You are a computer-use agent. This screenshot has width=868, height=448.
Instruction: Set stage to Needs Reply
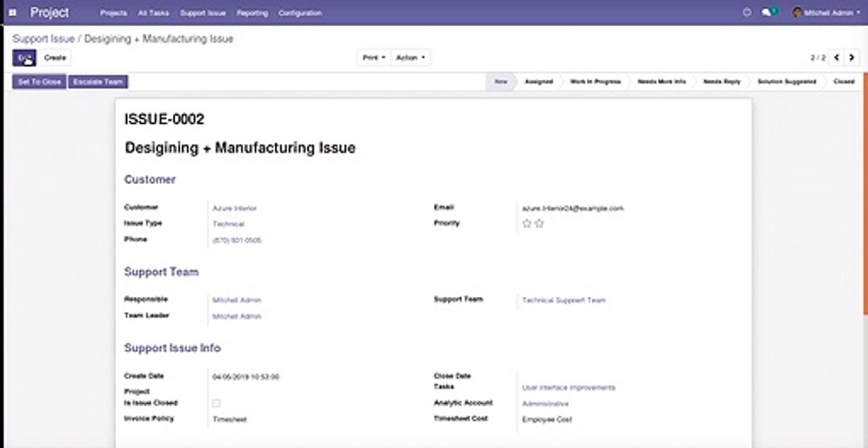click(722, 82)
